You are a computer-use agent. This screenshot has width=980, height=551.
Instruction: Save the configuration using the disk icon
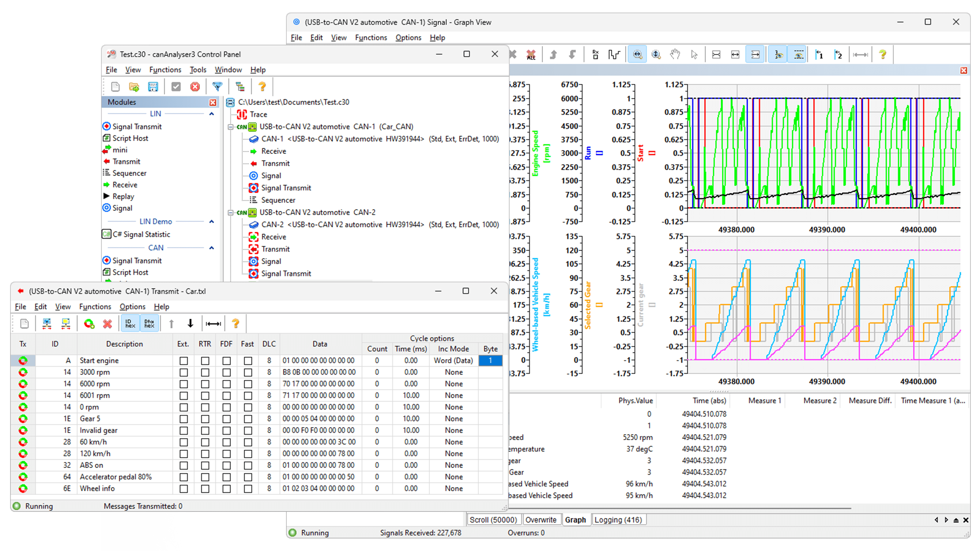pos(153,87)
